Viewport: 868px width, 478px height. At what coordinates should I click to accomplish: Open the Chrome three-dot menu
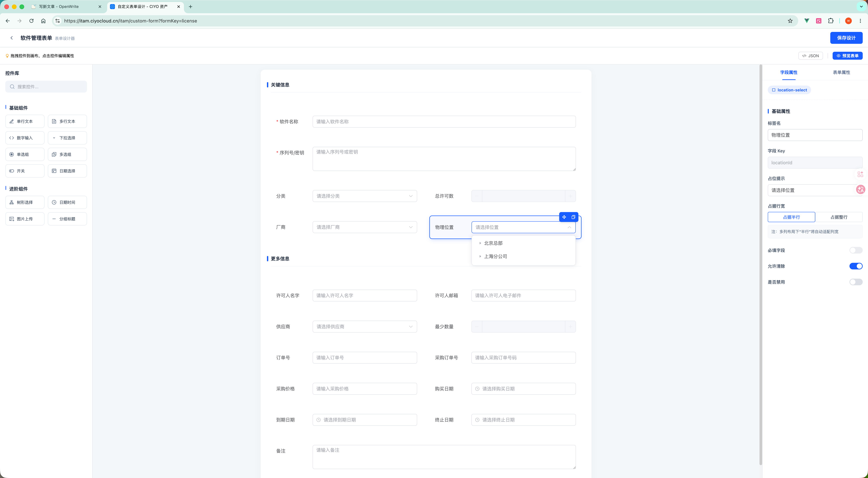[x=860, y=21]
